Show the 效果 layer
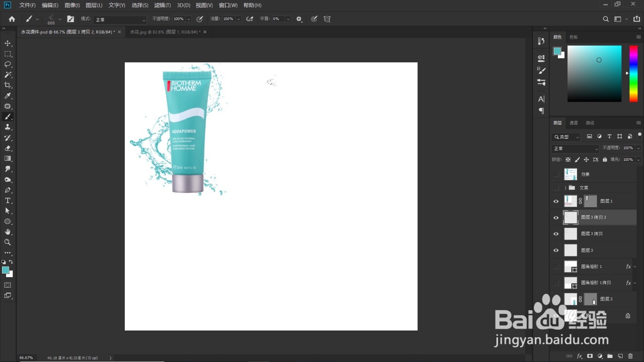This screenshot has width=644, height=362. click(556, 175)
